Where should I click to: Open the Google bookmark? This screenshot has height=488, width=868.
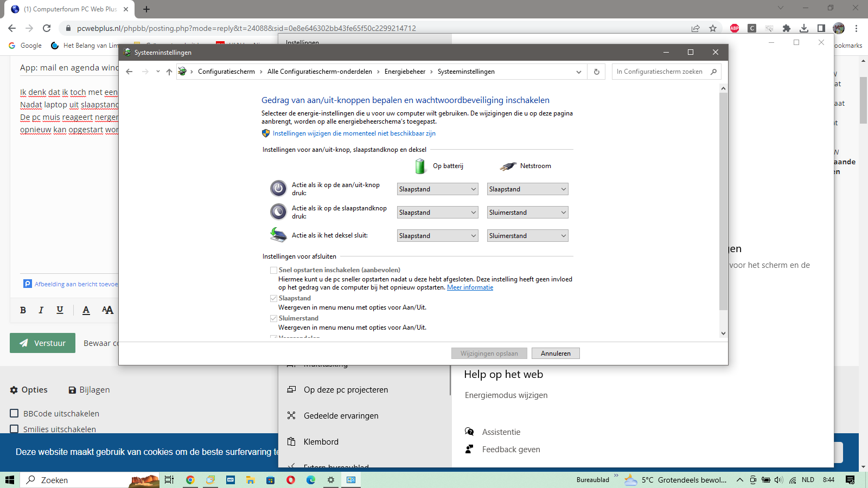[25, 46]
